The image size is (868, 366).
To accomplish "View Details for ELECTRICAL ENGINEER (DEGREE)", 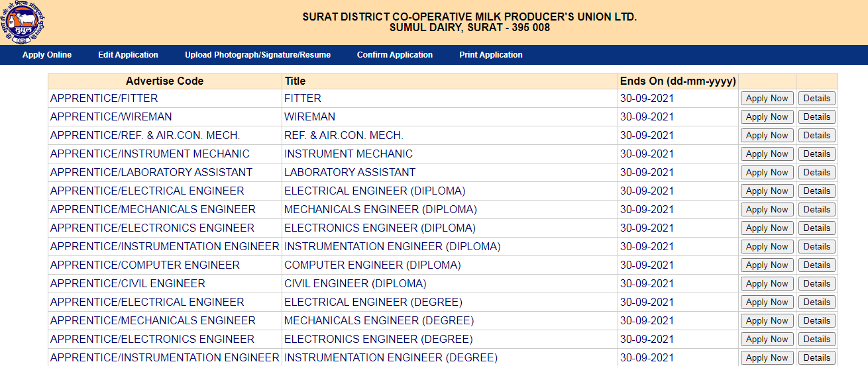I will pos(816,302).
